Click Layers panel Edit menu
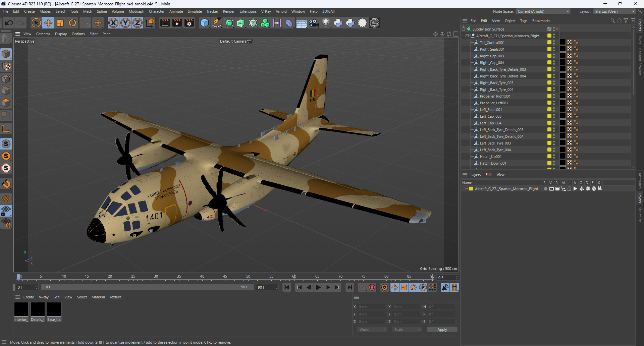 coord(489,175)
